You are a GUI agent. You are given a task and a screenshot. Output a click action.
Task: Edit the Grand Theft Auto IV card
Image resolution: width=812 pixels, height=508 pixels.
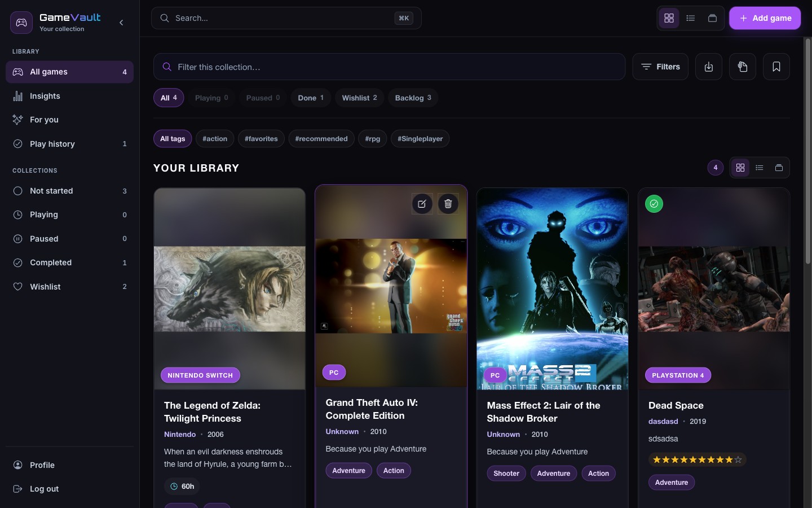click(422, 204)
